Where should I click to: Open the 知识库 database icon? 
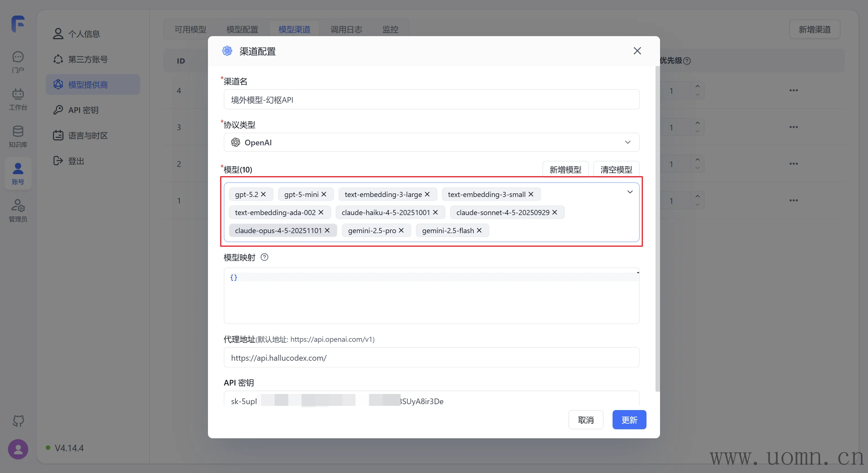point(18,132)
